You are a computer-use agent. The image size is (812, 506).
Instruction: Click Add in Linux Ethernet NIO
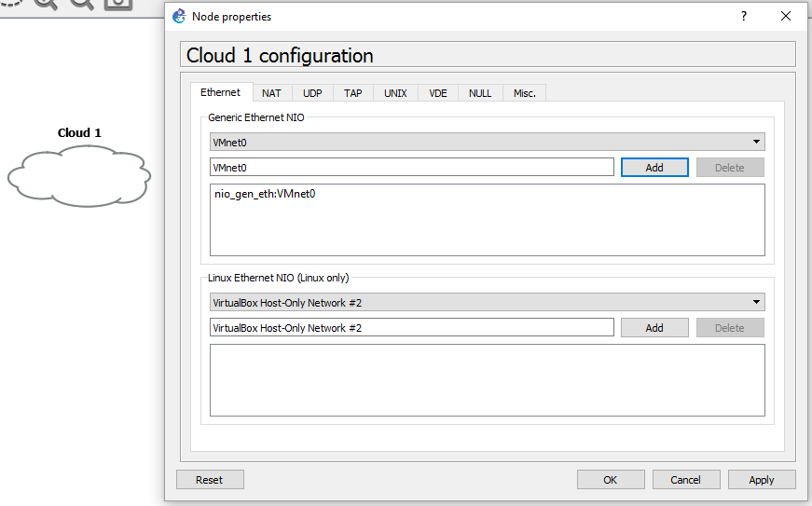[654, 327]
